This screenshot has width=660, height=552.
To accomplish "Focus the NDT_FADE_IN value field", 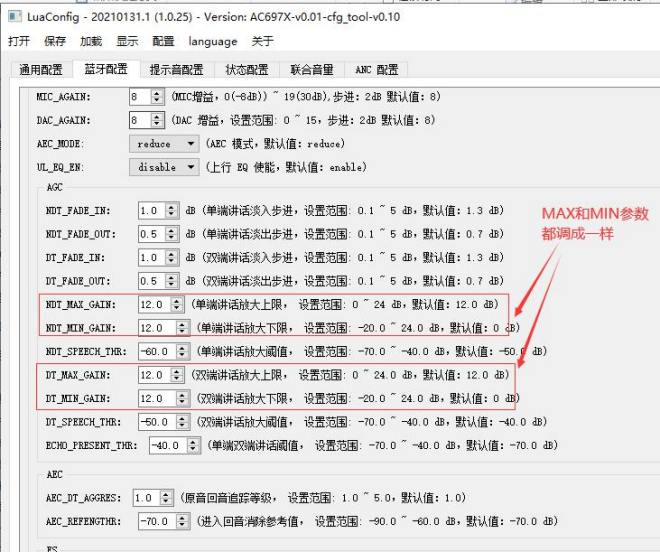I will [x=152, y=211].
